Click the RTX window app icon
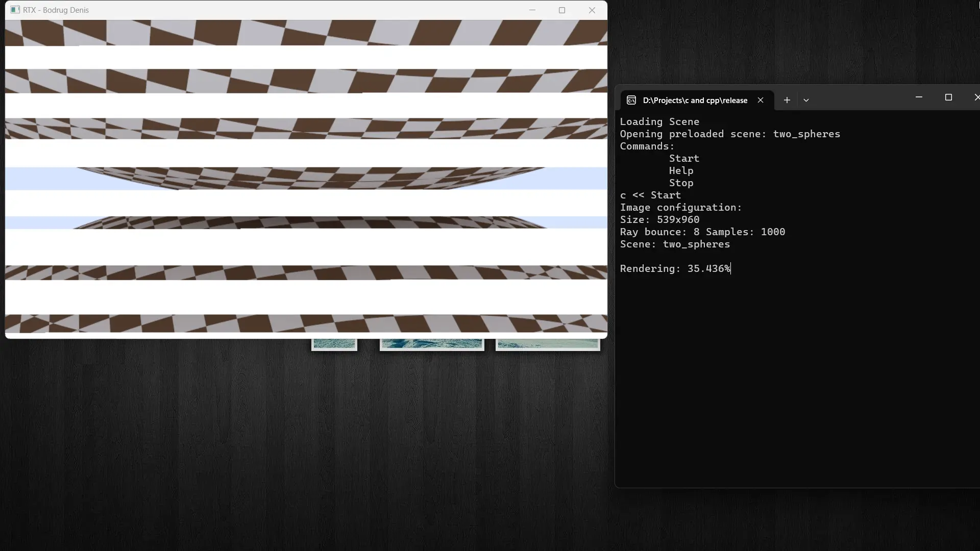Image resolution: width=980 pixels, height=551 pixels. (15, 10)
